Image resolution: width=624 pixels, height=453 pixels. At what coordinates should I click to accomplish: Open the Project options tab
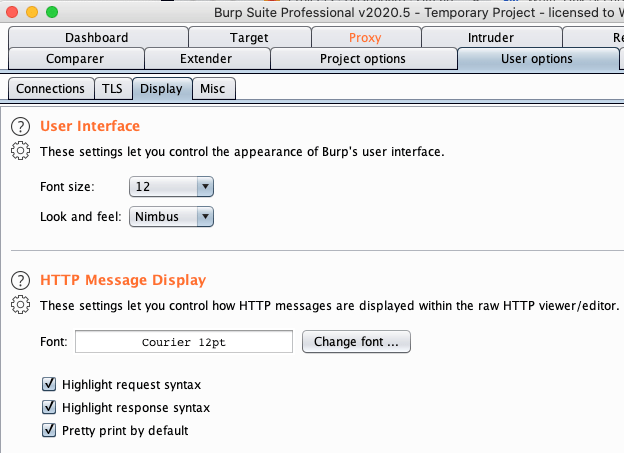(x=362, y=59)
